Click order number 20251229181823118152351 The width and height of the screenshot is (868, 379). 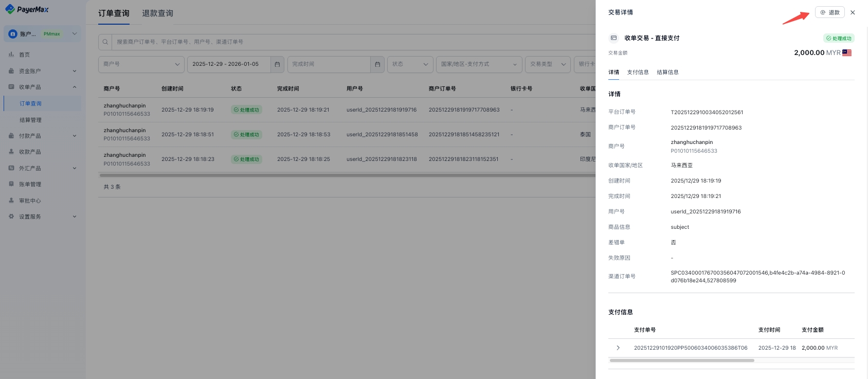[464, 159]
